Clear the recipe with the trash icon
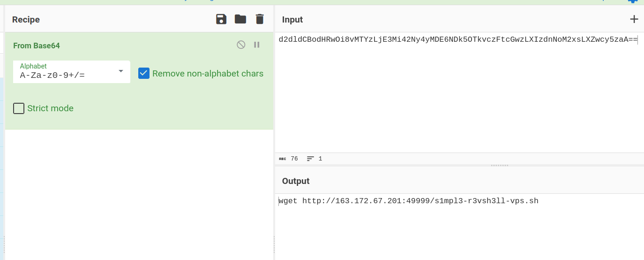Viewport: 644px width, 260px height. point(260,19)
